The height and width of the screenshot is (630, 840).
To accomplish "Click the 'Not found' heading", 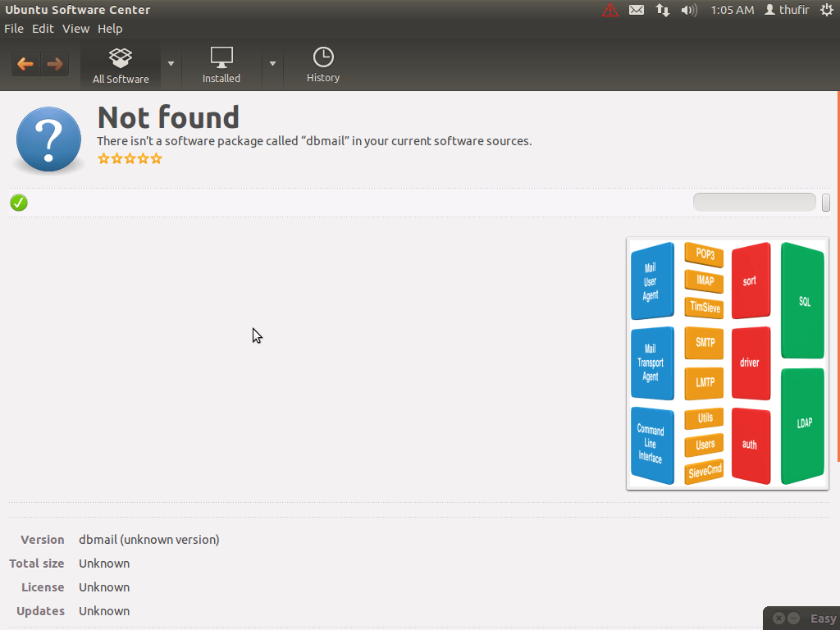I will [168, 117].
